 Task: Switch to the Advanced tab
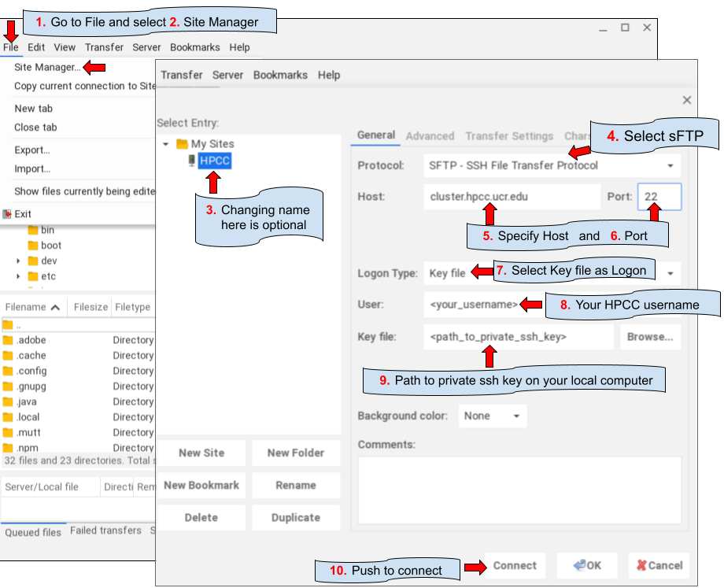[x=430, y=136]
